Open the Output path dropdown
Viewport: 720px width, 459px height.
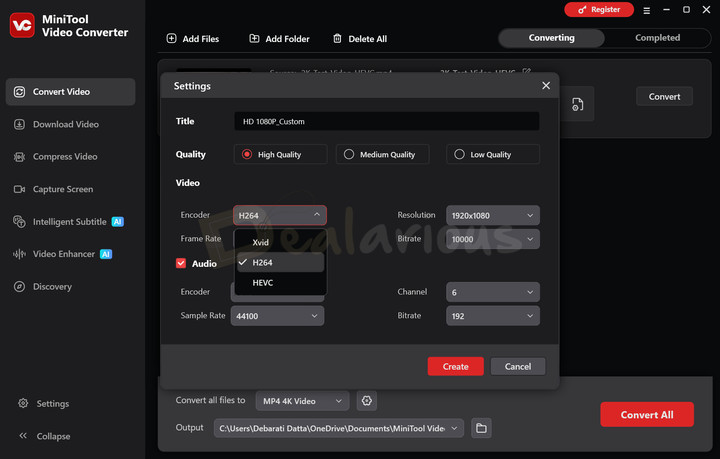click(338, 428)
